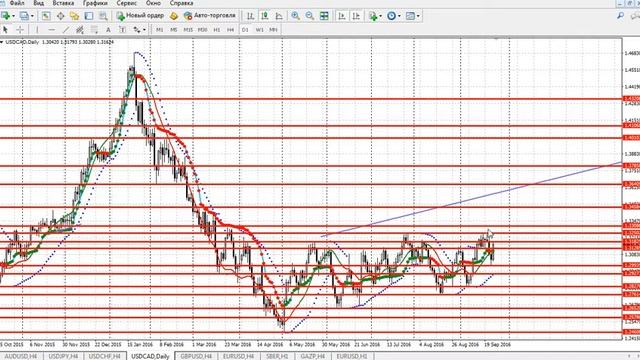Open the Сервис menu
The height and width of the screenshot is (360, 640).
(127, 3)
